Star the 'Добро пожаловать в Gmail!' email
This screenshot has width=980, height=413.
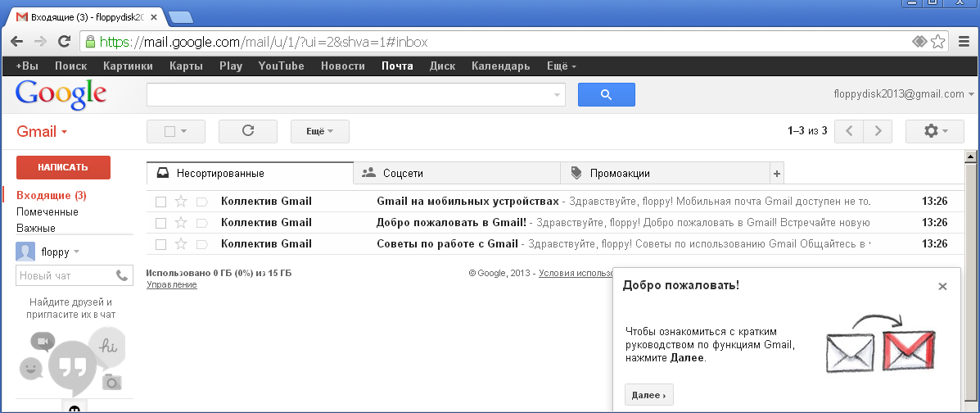coord(181,223)
